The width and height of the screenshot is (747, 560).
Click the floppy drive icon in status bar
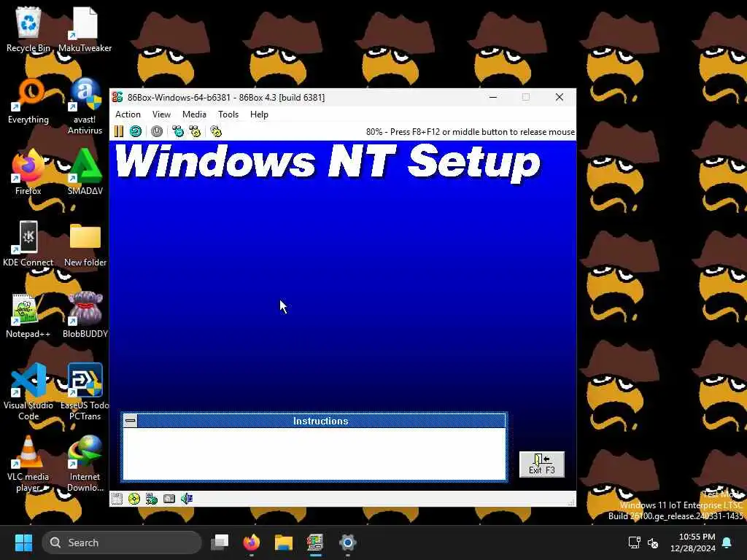(x=117, y=499)
